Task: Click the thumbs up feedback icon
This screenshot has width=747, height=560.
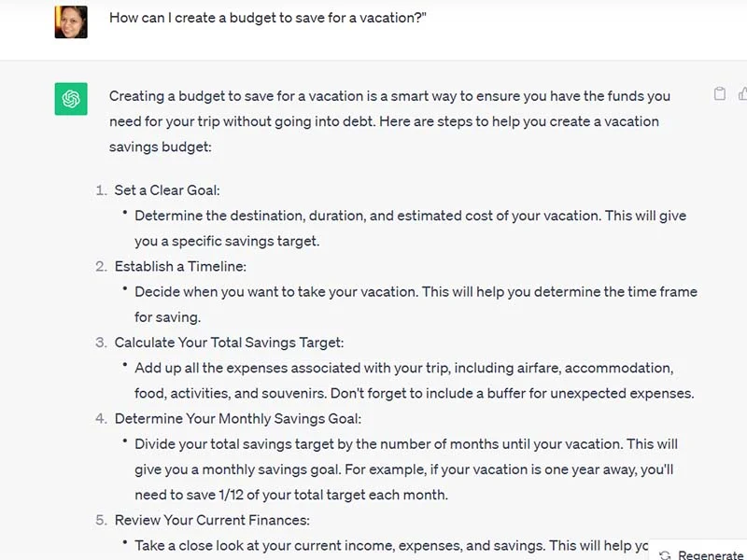Action: pyautogui.click(x=742, y=94)
